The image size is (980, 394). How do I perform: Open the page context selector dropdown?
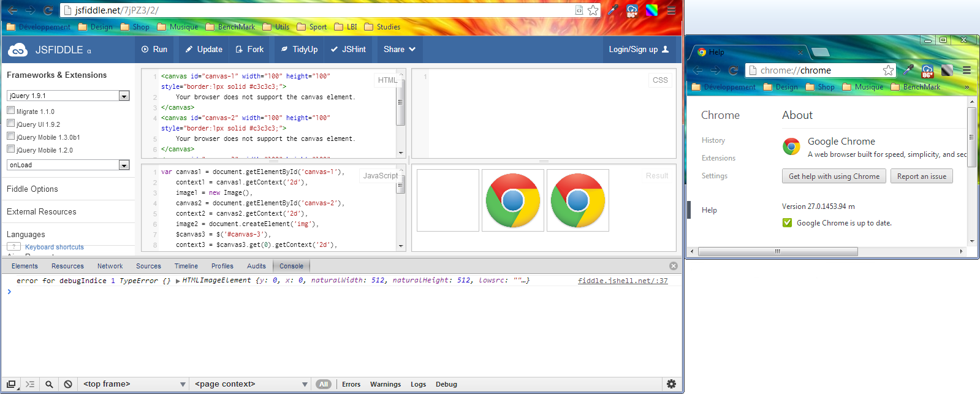coord(251,384)
